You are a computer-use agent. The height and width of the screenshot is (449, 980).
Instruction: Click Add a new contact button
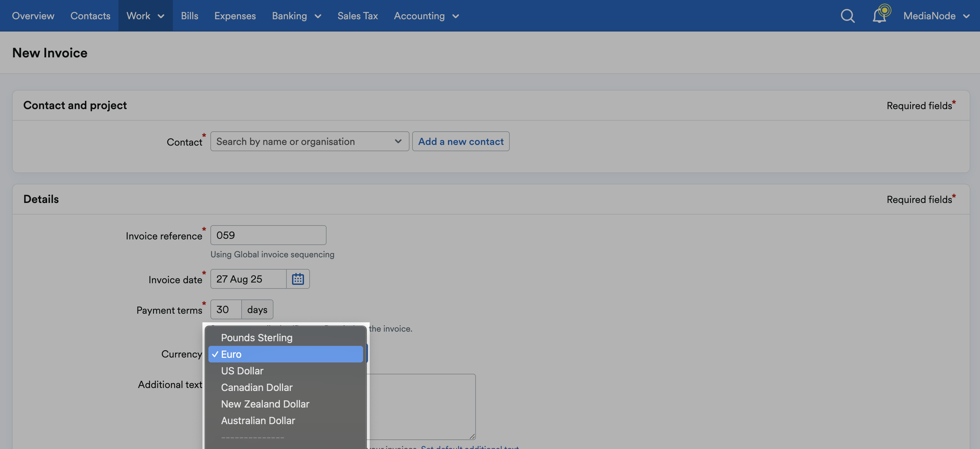[461, 141]
